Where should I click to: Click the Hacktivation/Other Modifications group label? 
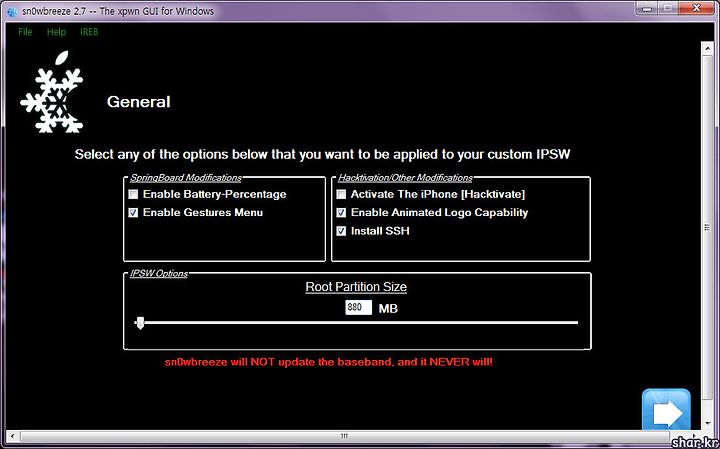tap(405, 178)
